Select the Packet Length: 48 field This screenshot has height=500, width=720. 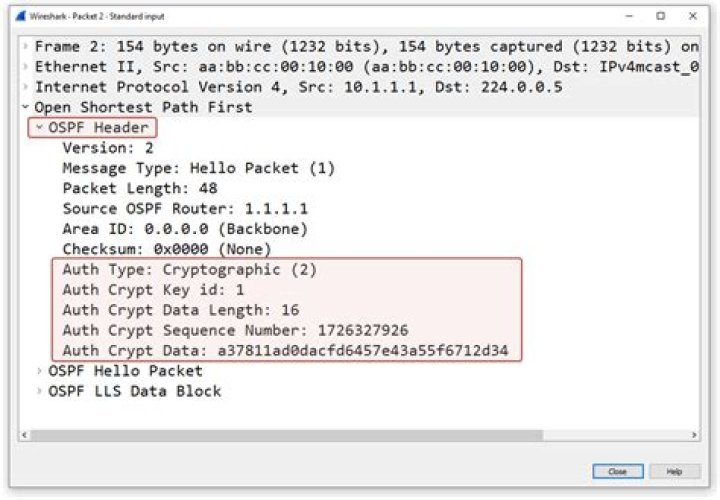coord(139,188)
